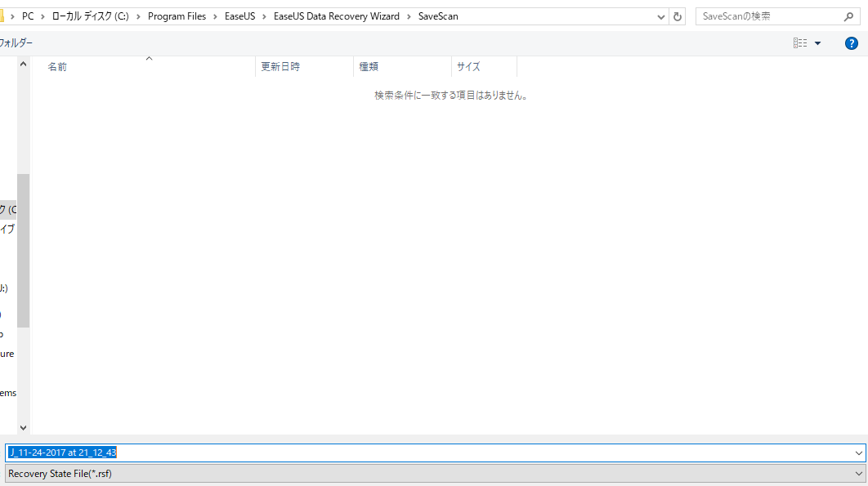This screenshot has height=486, width=868.
Task: Open Recovery State File type dropdown
Action: [858, 473]
